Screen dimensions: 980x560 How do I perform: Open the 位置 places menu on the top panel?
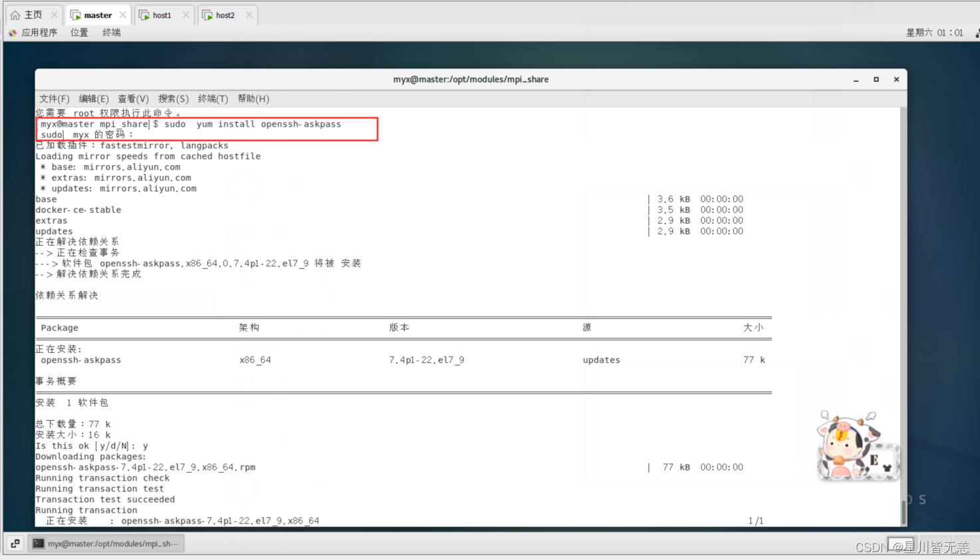click(x=79, y=32)
